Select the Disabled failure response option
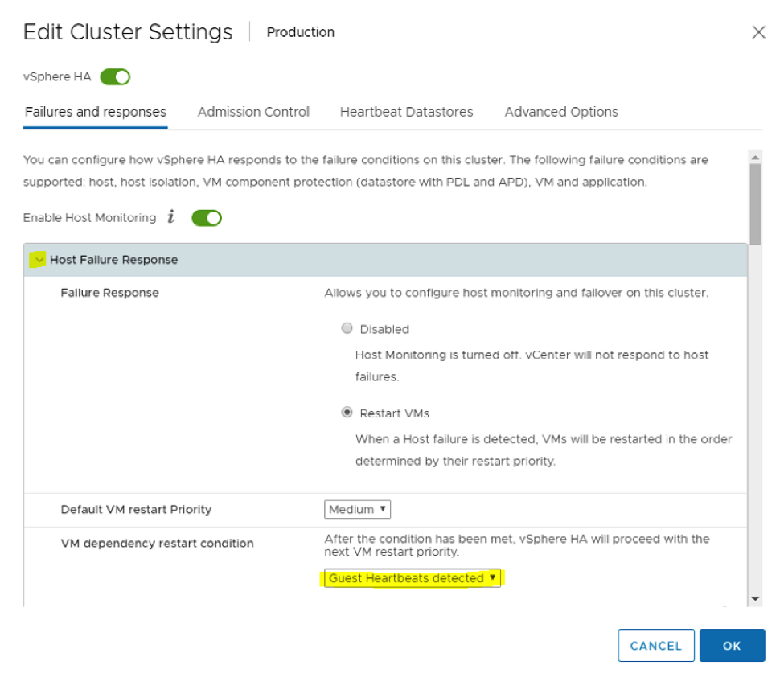The width and height of the screenshot is (784, 682). point(347,328)
